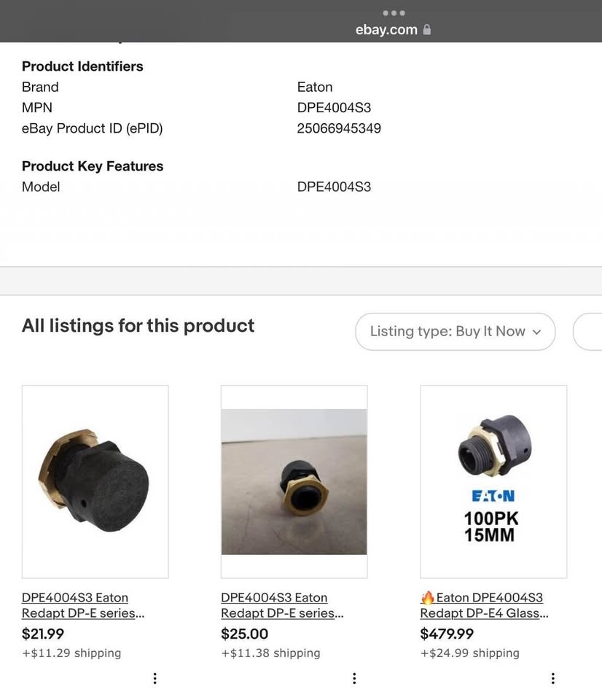Select the MPN value DPE4004S3
The height and width of the screenshot is (700, 602).
[335, 108]
